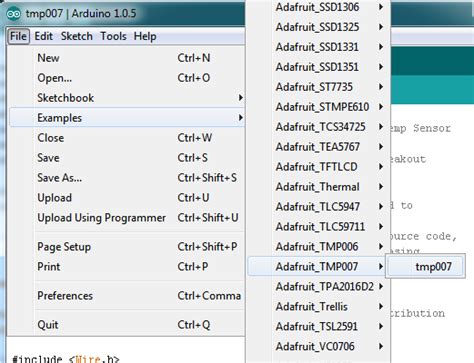The image size is (474, 363).
Task: Select Save As... menu entry
Action: tap(127, 178)
